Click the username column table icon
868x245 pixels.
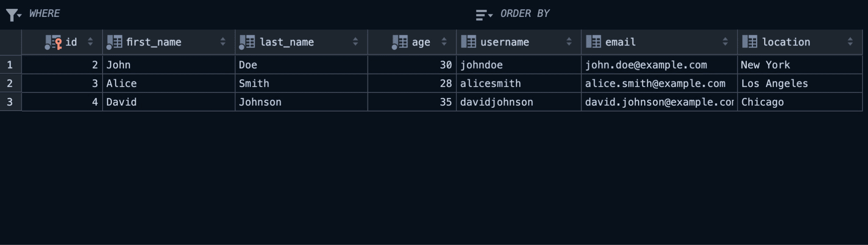468,42
